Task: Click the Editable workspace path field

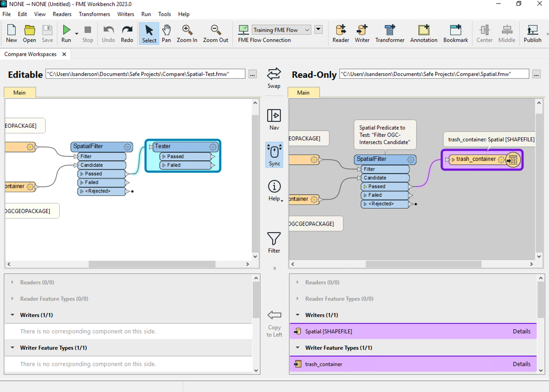Action: tap(146, 74)
